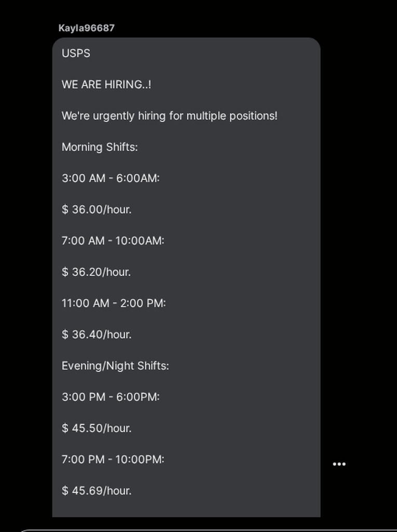Click the '3:00 AM - 6:00AM:' shift line
The image size is (397, 532).
pos(111,178)
